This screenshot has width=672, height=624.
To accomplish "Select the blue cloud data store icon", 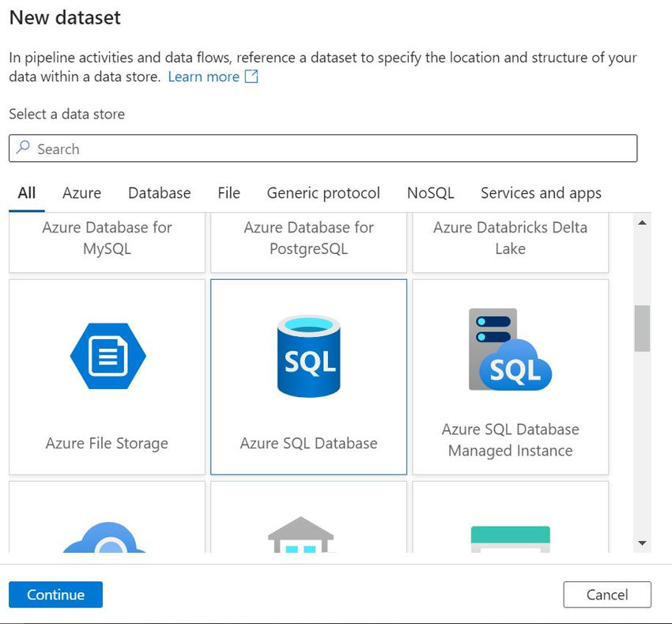I will pos(105,537).
